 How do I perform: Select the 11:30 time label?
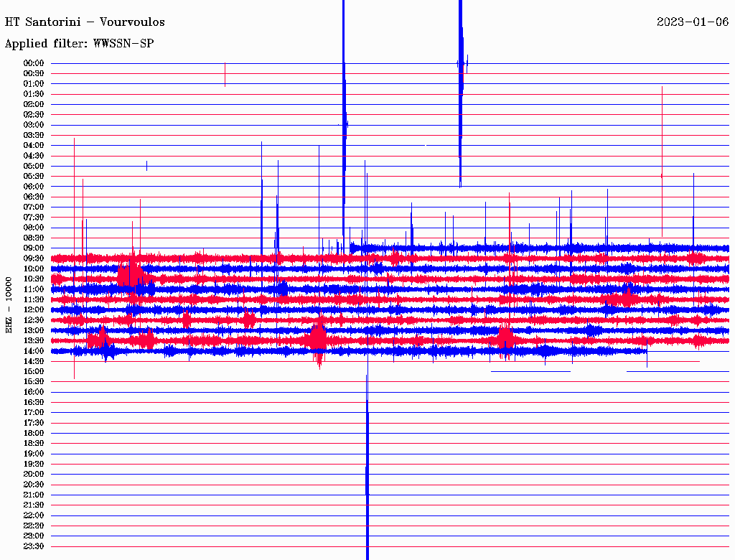(x=33, y=299)
